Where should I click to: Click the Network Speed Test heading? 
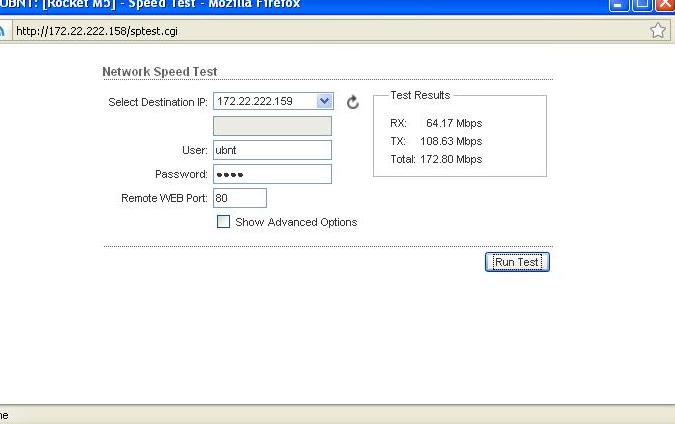click(160, 72)
